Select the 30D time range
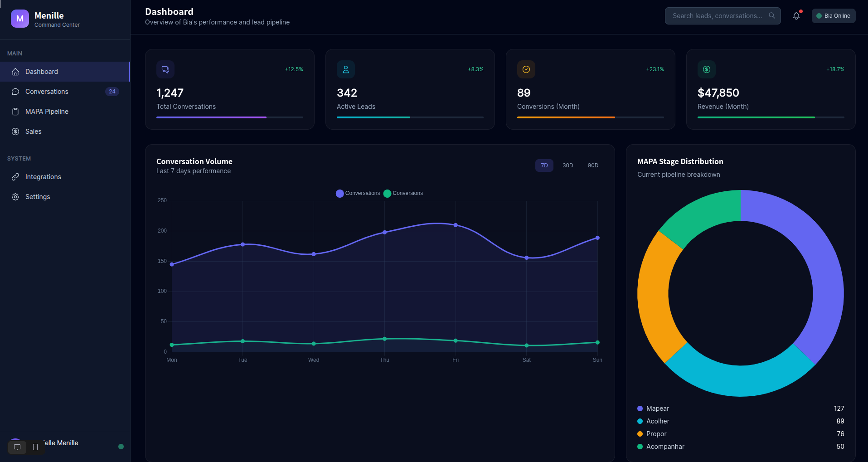868x462 pixels. 568,165
